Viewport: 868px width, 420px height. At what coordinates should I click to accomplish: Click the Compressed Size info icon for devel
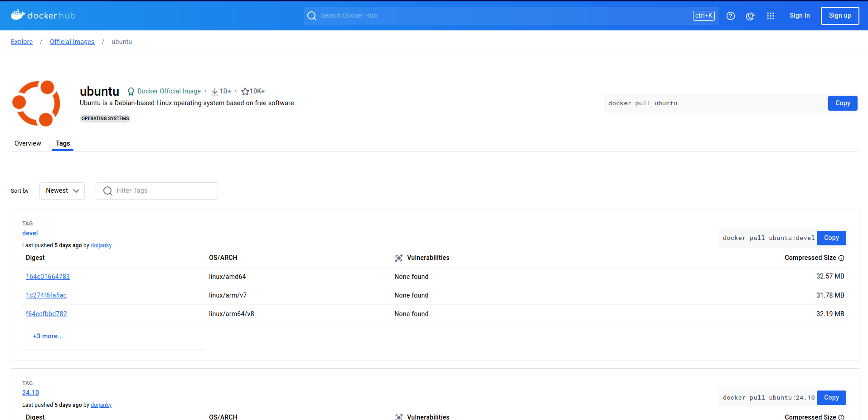click(841, 258)
